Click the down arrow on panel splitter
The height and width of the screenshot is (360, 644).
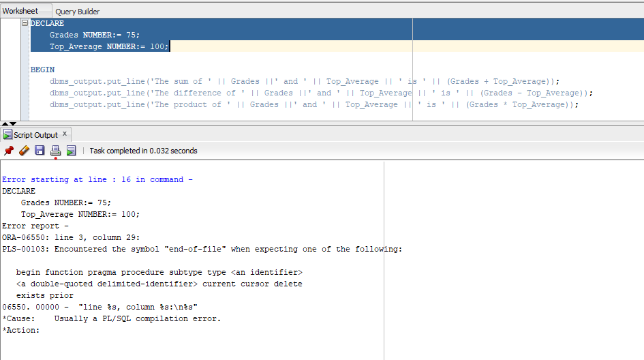[13, 123]
